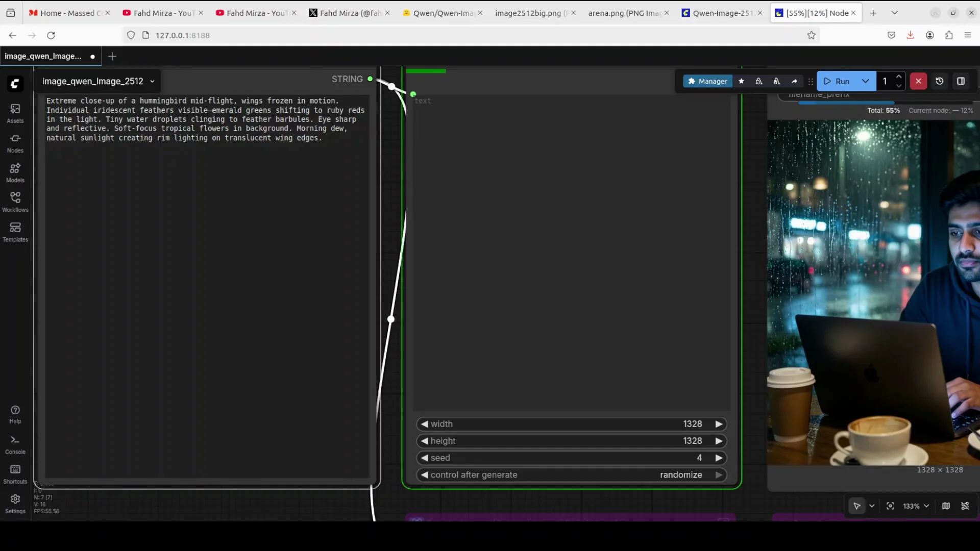Viewport: 980px width, 551px height.
Task: Open the Nodes library panel
Action: [x=15, y=142]
